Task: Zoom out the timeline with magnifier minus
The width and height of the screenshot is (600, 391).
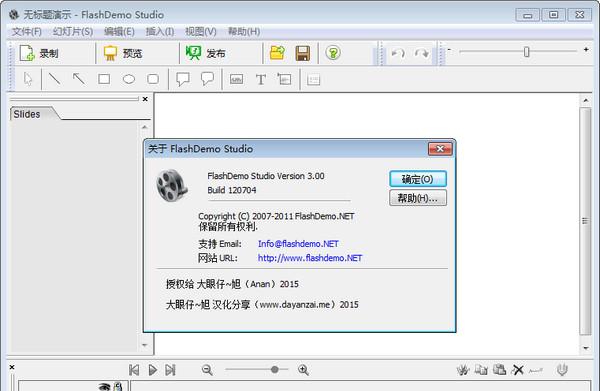Action: 207,370
